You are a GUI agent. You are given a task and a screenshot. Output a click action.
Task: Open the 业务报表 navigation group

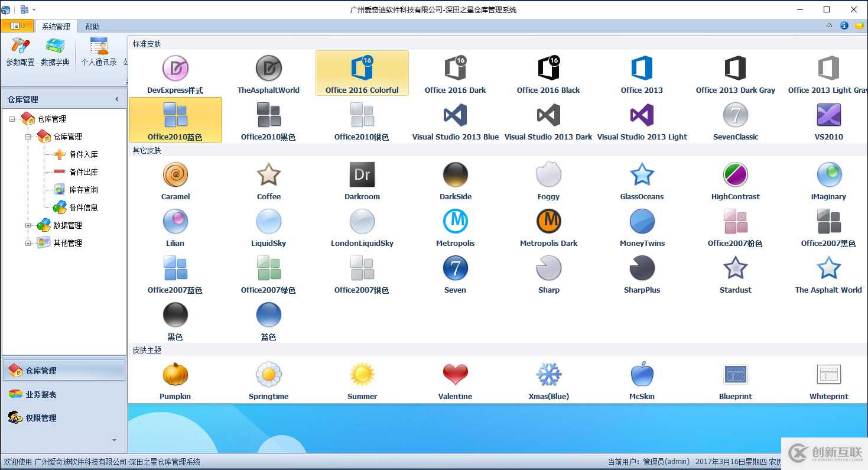click(40, 394)
